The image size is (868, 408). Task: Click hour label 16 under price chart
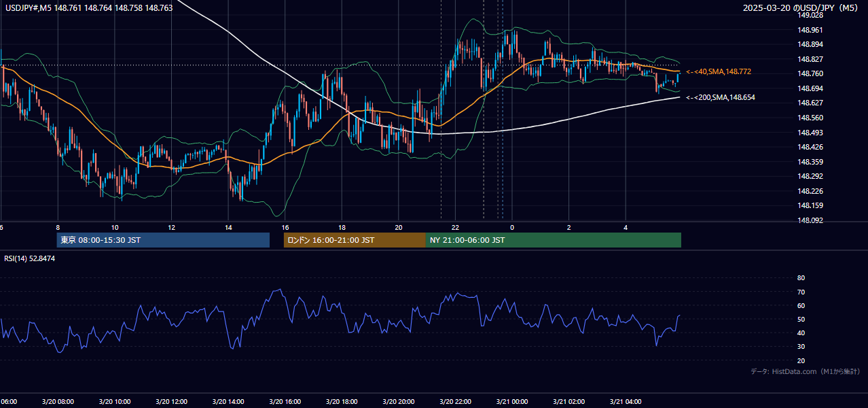click(x=285, y=228)
